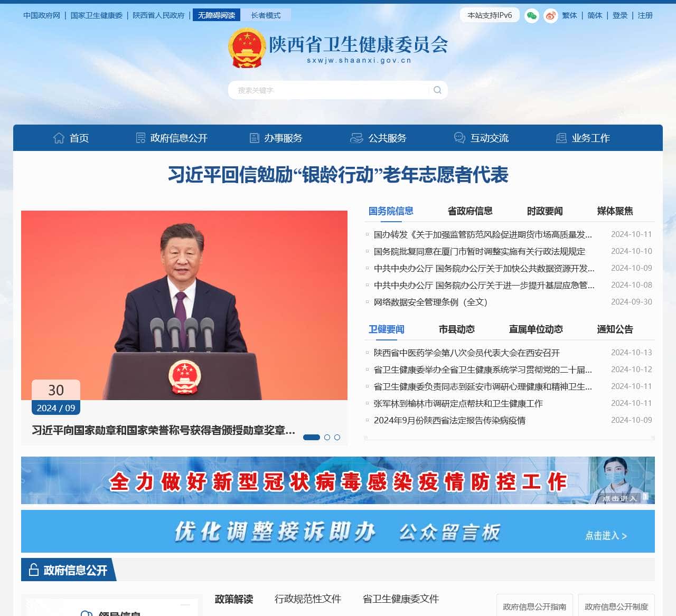Toggle to 繁体 traditional characters
This screenshot has height=616, width=676.
pyautogui.click(x=569, y=16)
